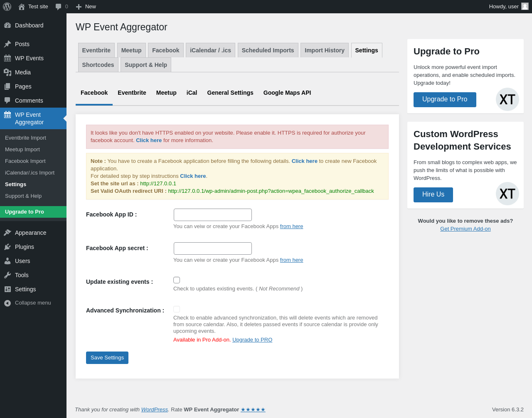Select the Settings main tab

[367, 50]
